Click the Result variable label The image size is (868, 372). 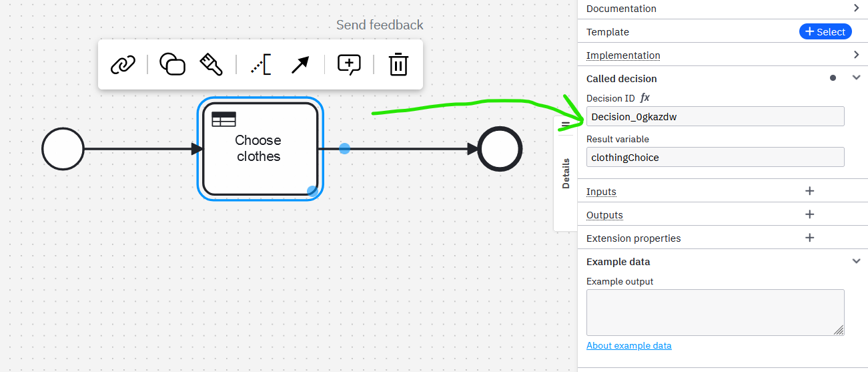coord(618,139)
